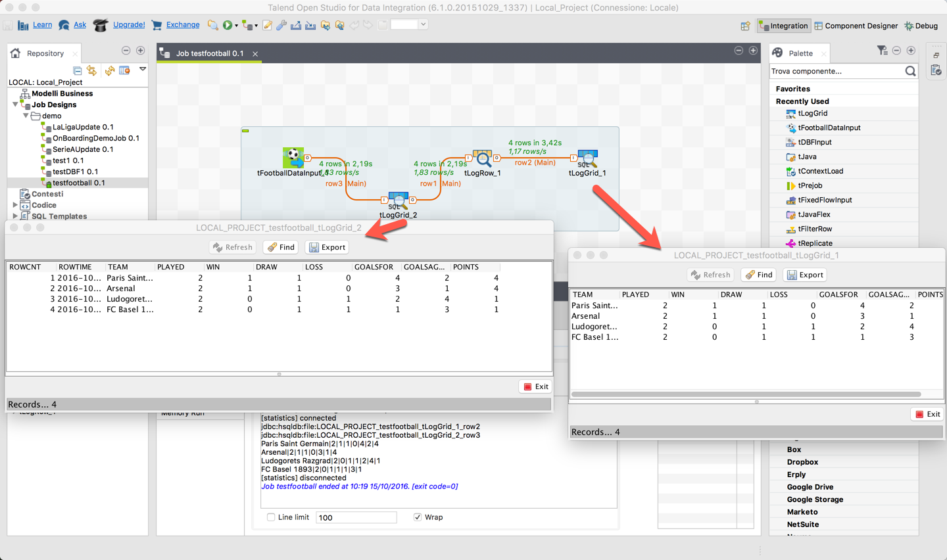Click the search magnifier in Palette

click(x=910, y=71)
